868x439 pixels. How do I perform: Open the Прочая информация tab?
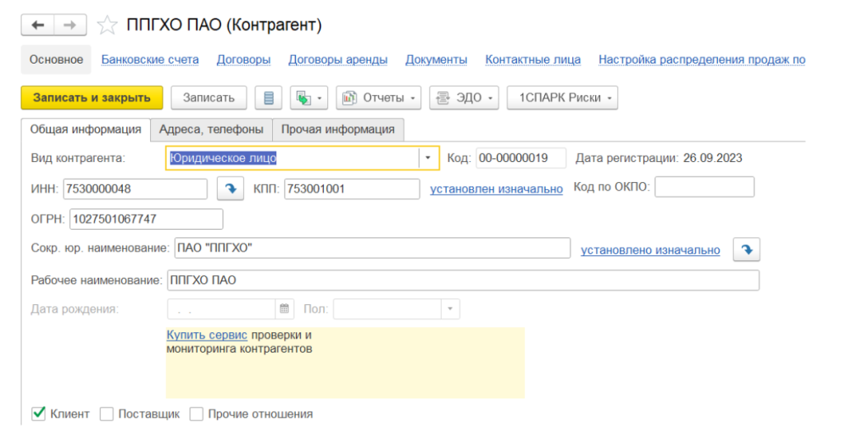pos(337,129)
